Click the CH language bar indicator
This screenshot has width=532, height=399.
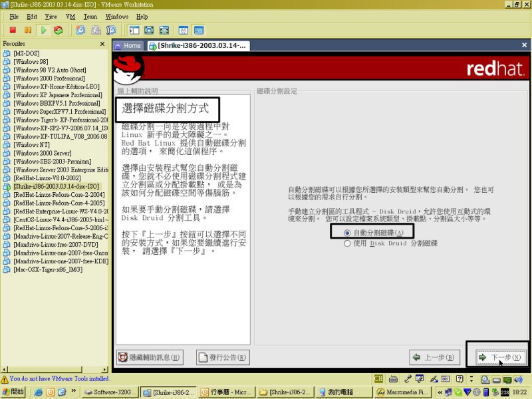pos(378,379)
